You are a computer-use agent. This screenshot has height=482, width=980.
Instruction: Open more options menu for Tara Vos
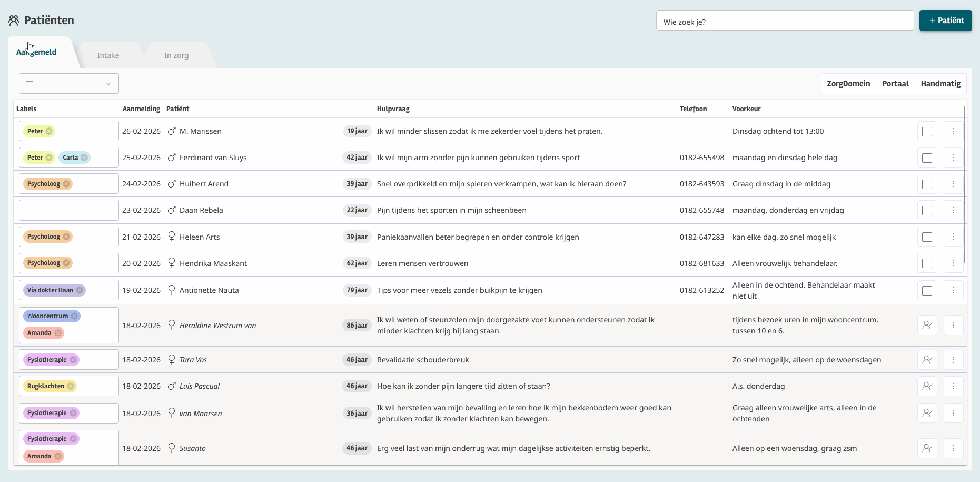pos(953,360)
